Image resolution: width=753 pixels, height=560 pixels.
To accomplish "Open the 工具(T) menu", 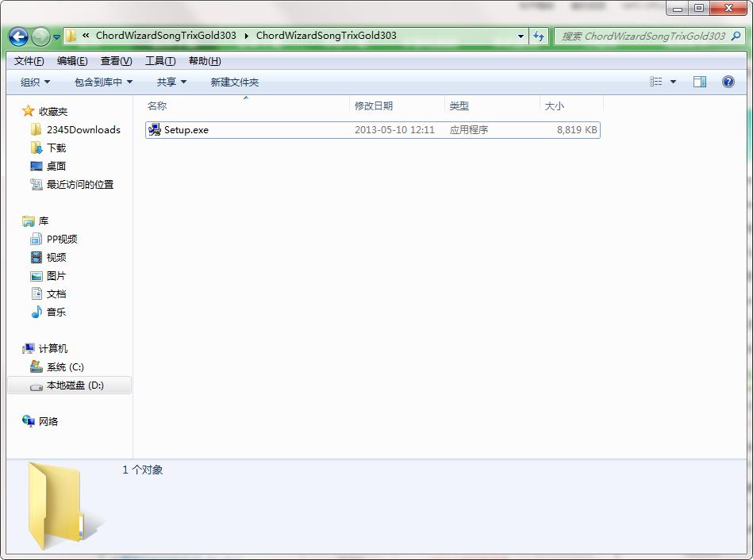I will (160, 61).
